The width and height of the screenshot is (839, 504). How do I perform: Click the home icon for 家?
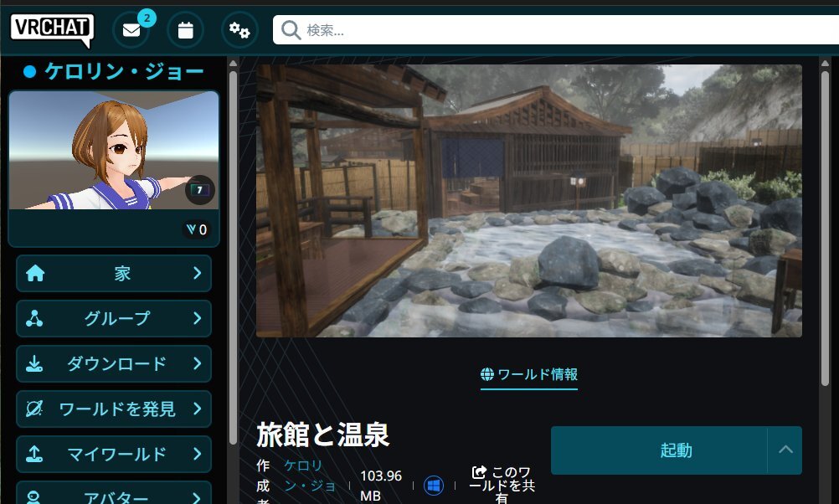pos(35,274)
